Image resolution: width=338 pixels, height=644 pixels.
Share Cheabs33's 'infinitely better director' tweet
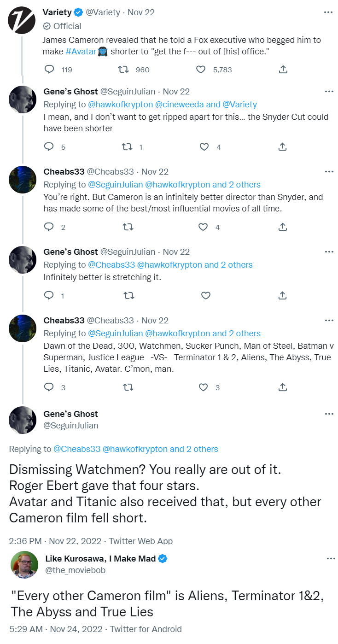click(x=283, y=227)
